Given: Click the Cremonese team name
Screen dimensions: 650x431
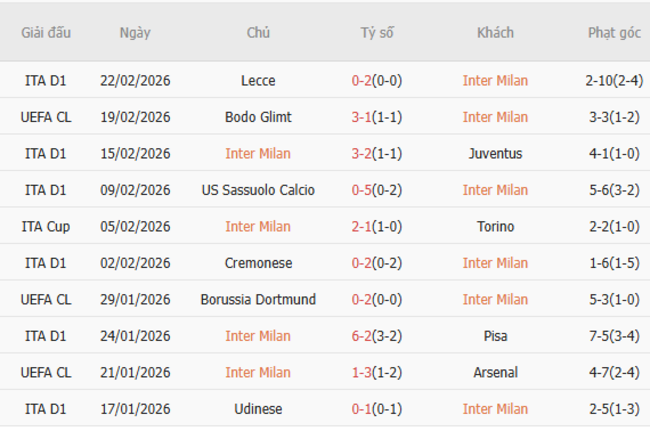Looking at the screenshot, I should [x=258, y=263].
